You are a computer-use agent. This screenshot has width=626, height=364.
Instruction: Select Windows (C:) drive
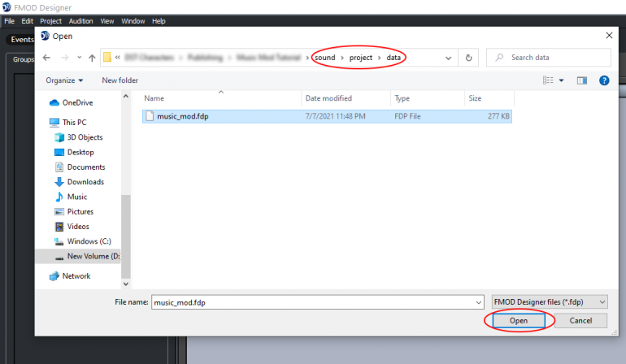83,241
